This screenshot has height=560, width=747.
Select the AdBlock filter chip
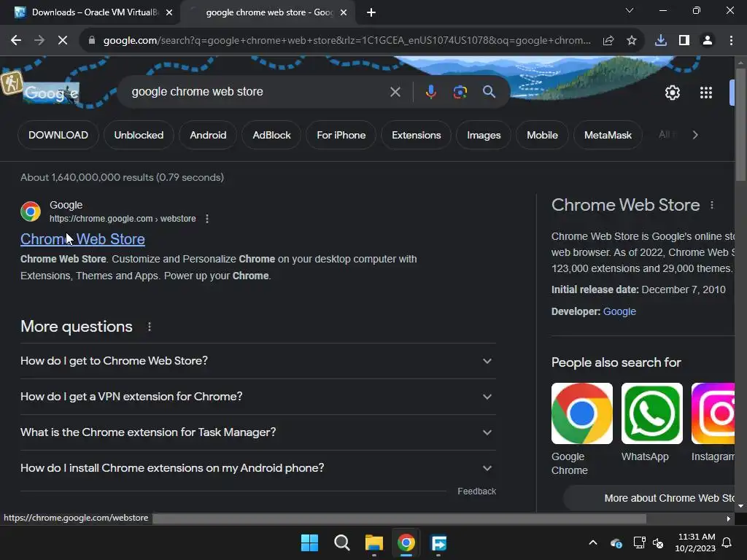(x=271, y=135)
